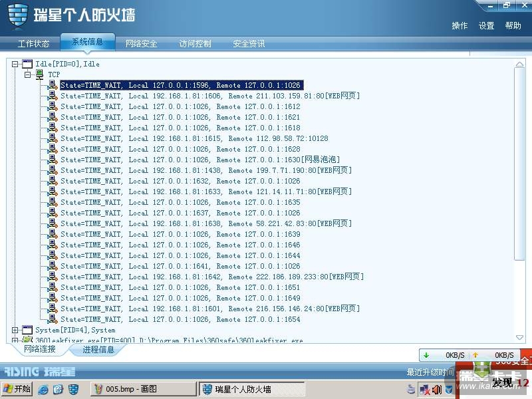Click the TCP network protocol icon
532x399 pixels.
pos(40,74)
